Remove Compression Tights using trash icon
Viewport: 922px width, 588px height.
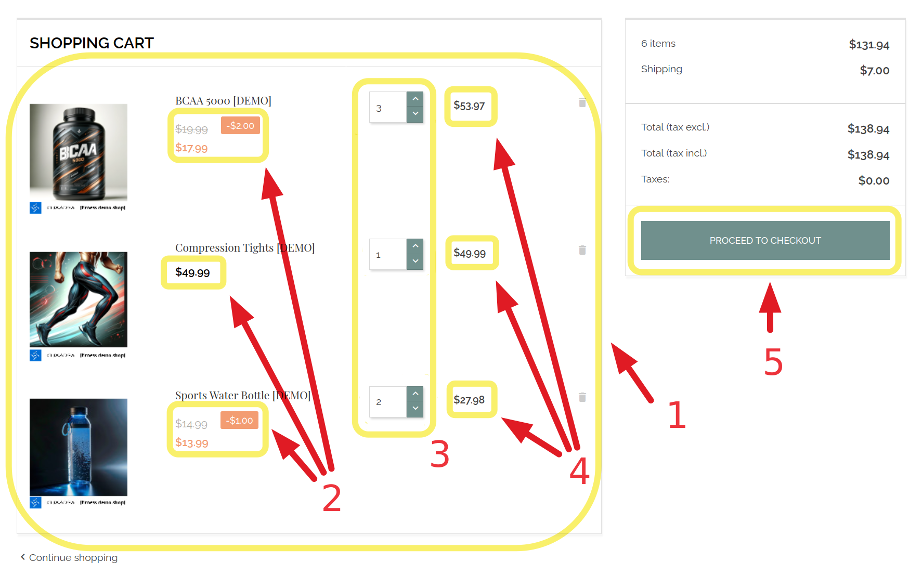[582, 250]
